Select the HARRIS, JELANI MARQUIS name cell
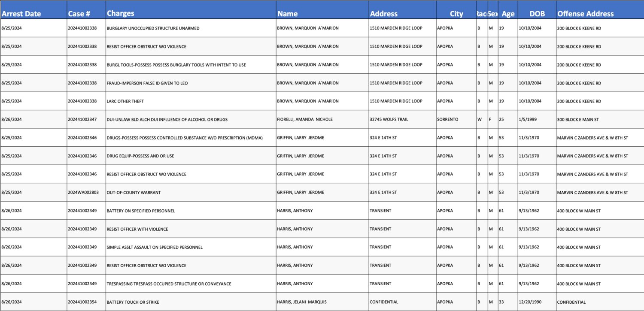Screen dimensions: 644x311 [x=322, y=302]
